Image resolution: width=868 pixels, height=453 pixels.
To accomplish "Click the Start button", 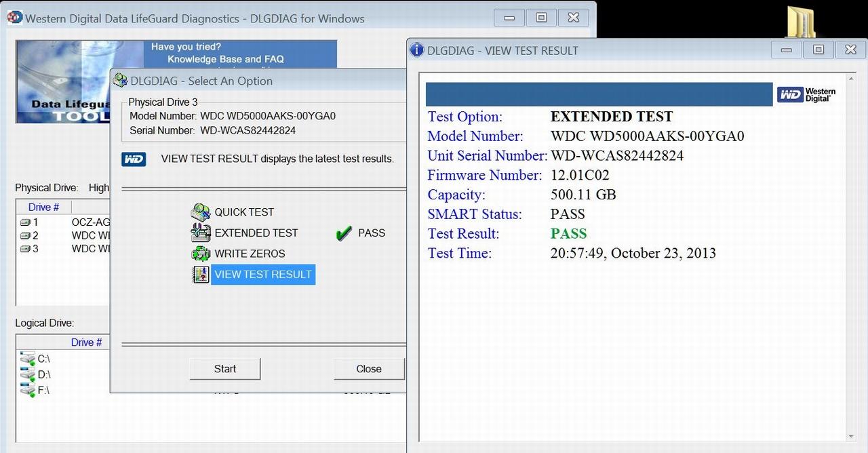I will [x=225, y=369].
